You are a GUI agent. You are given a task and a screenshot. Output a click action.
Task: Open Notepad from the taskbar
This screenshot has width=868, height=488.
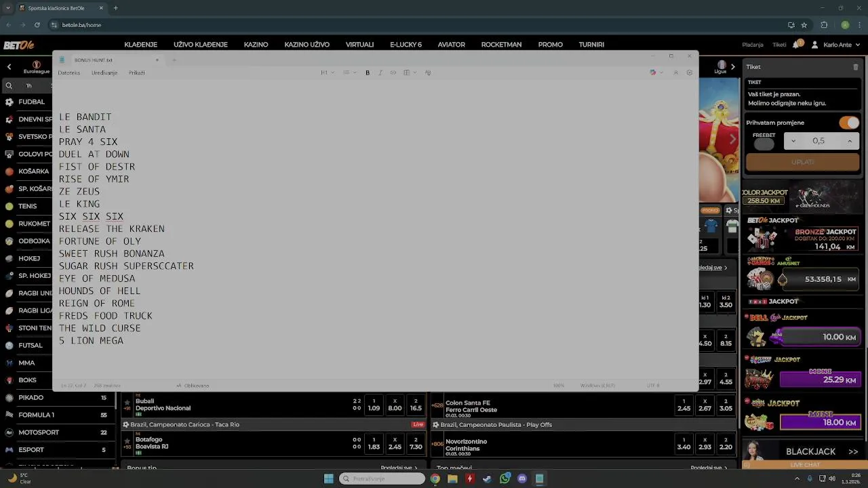[539, 479]
